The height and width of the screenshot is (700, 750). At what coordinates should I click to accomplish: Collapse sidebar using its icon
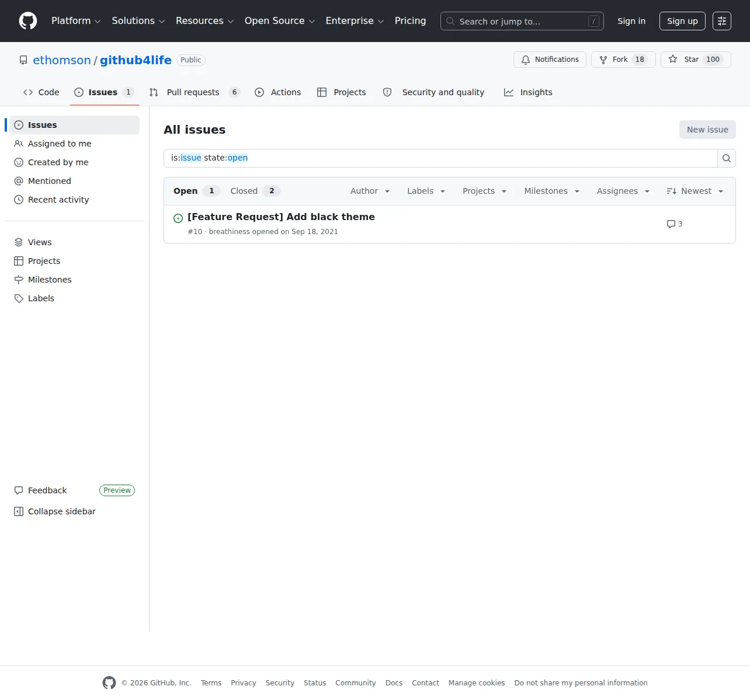point(19,511)
